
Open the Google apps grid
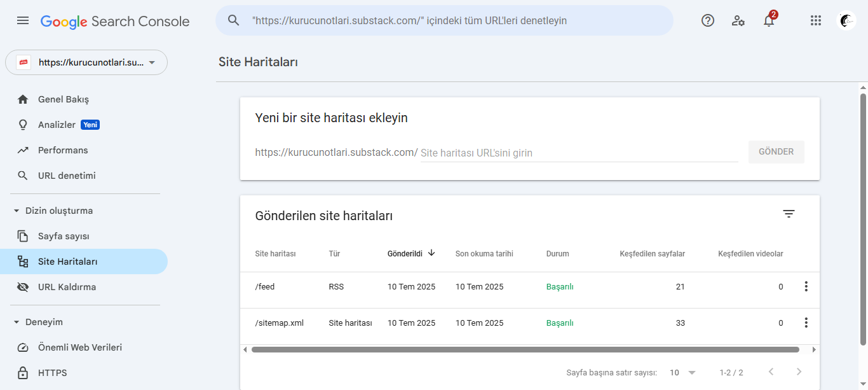coord(816,20)
